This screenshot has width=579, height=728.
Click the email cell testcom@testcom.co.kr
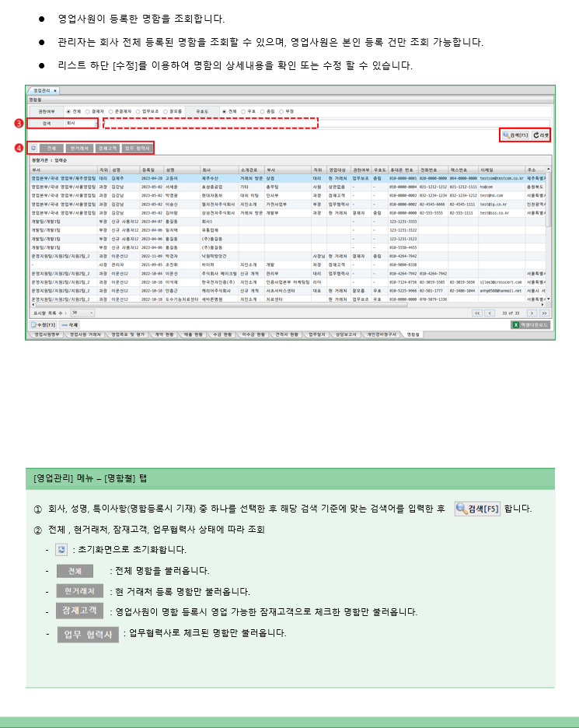click(501, 178)
